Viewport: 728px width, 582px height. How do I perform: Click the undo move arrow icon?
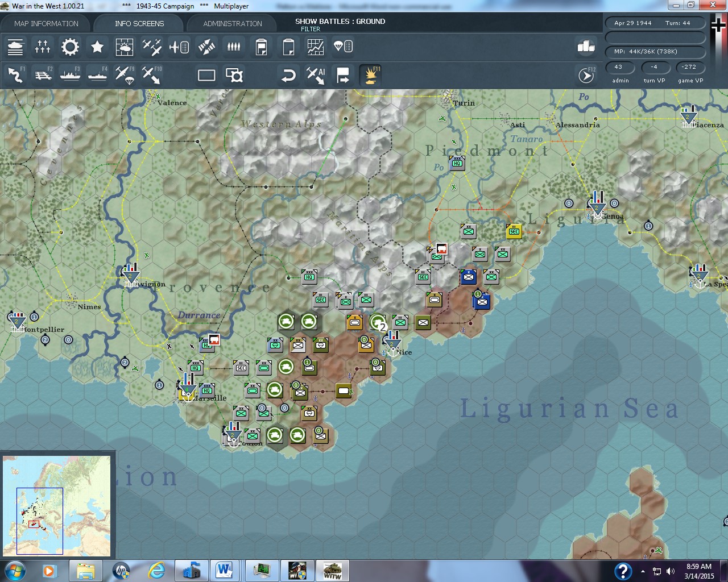[288, 75]
